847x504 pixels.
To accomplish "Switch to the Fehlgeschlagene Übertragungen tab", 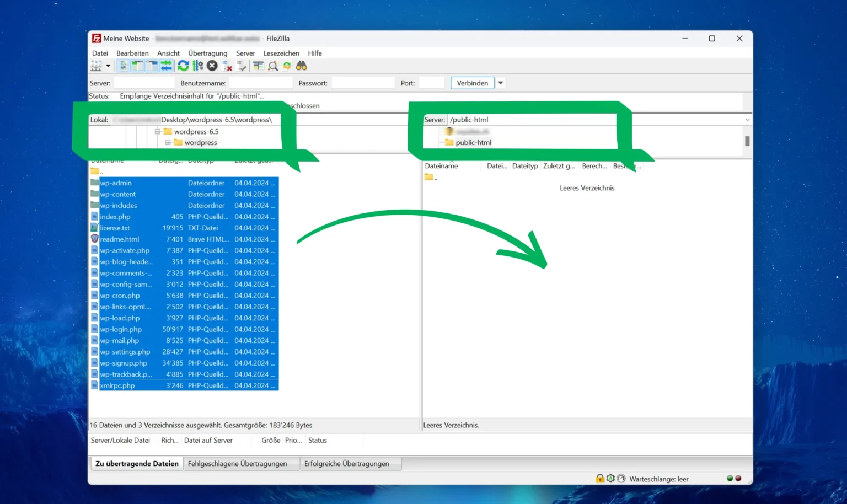I will [x=237, y=464].
